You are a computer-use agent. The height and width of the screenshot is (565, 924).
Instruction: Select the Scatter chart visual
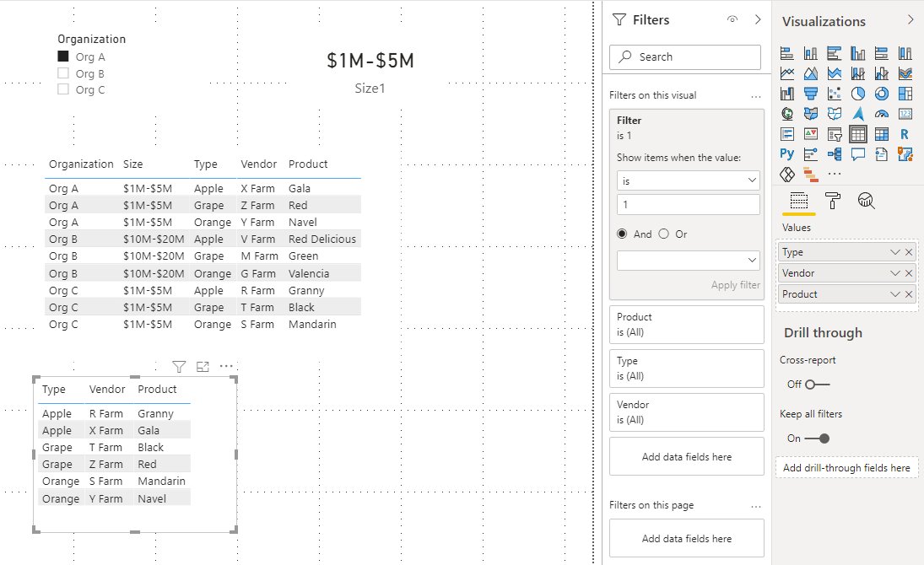[x=835, y=94]
